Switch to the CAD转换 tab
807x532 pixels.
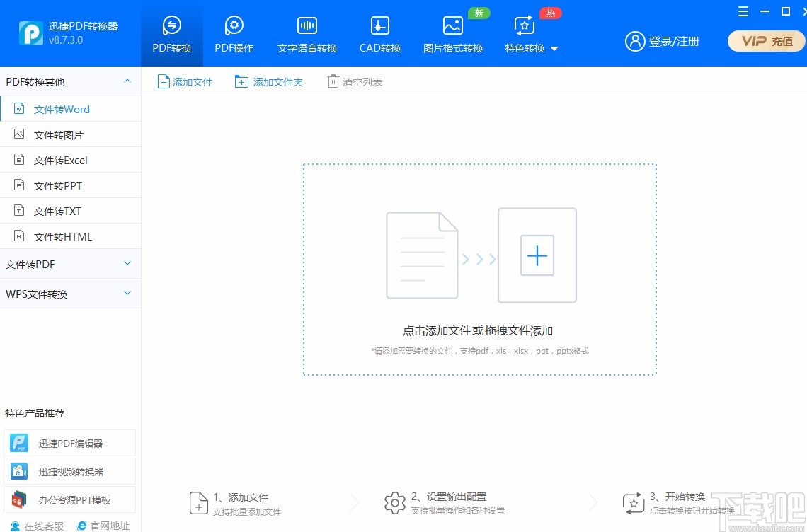click(x=380, y=34)
